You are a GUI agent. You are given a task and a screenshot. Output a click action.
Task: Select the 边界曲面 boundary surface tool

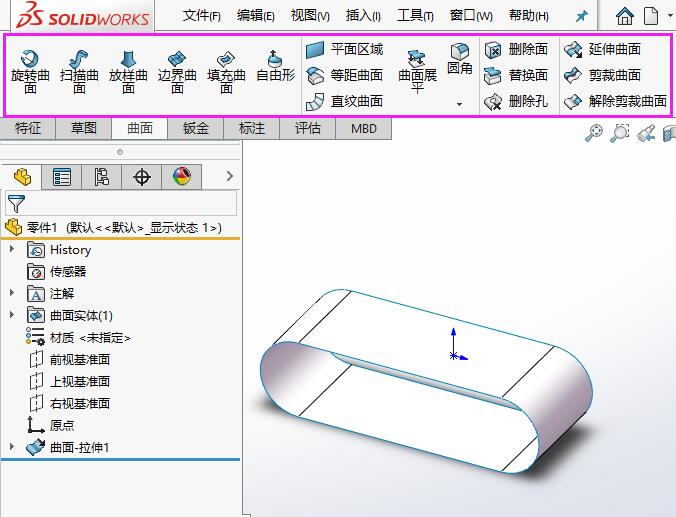coord(177,72)
